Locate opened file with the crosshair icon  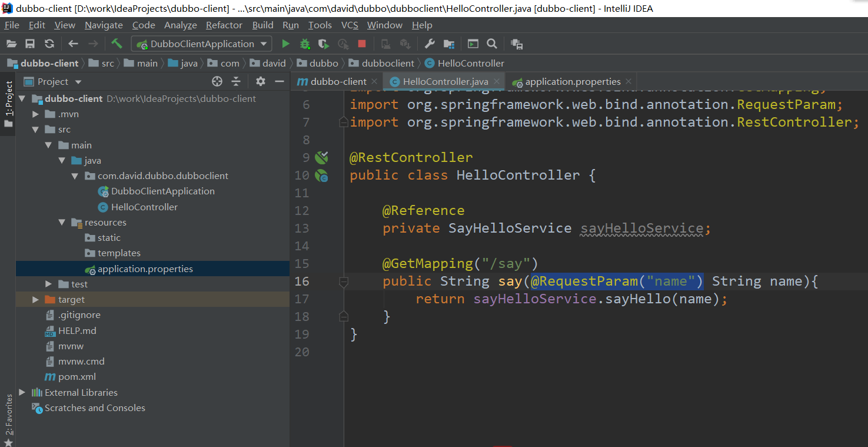click(x=217, y=82)
